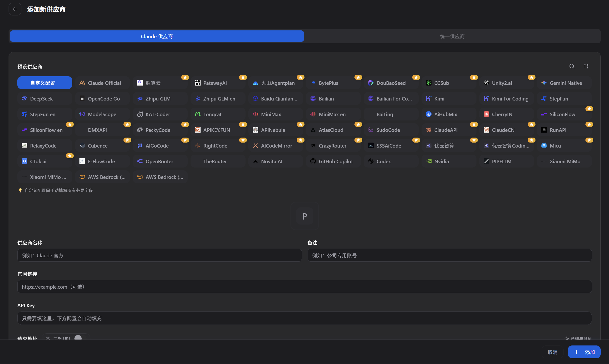Click the Claude Official logo icon
The width and height of the screenshot is (609, 364).
coord(82,83)
